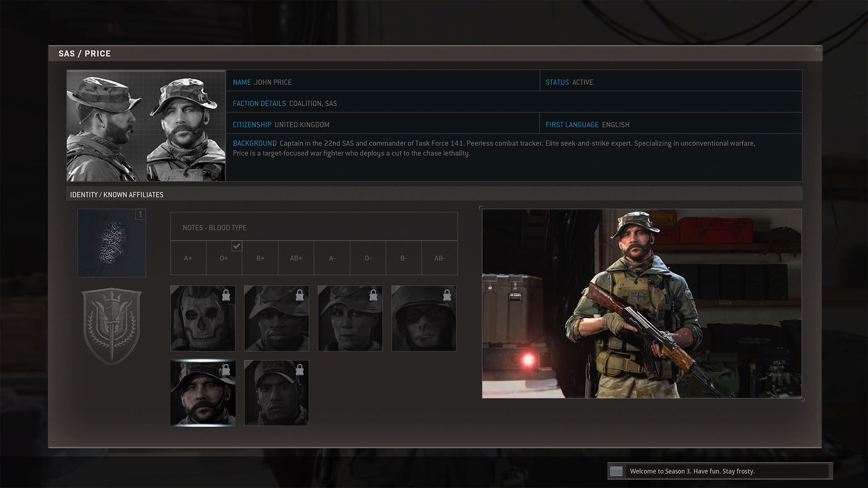Click the STATUS ACTIVE field
This screenshot has height=488, width=868.
(671, 81)
